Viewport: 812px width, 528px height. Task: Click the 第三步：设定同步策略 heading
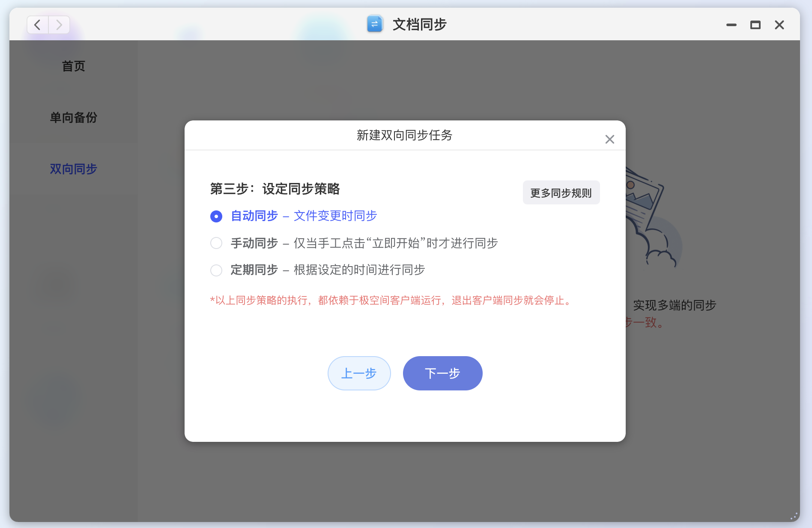(275, 189)
